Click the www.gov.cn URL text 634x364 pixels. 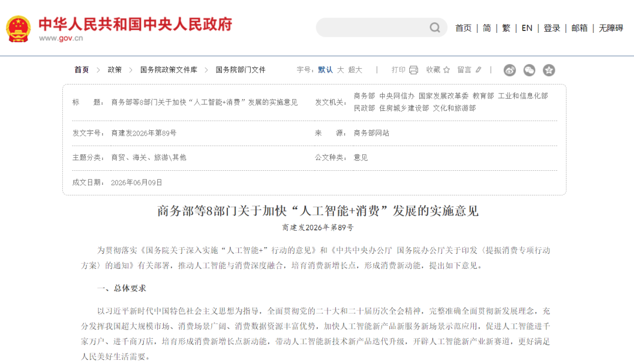(x=61, y=38)
